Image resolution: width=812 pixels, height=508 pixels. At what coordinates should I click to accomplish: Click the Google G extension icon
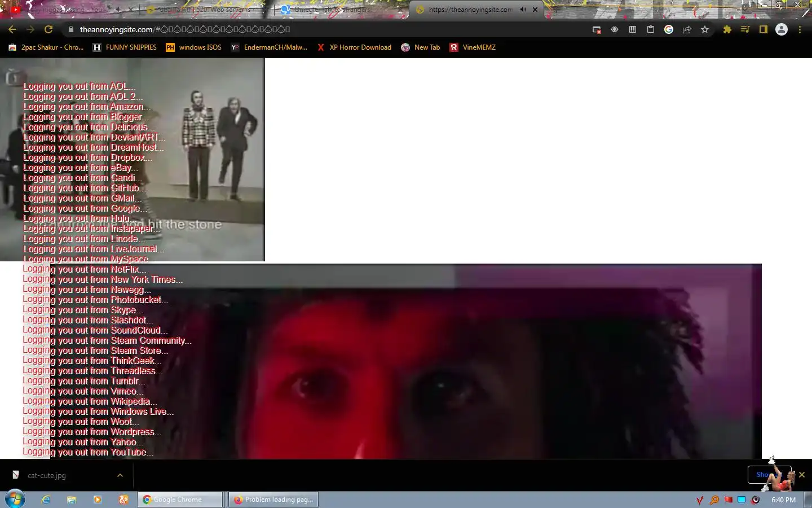tap(669, 29)
